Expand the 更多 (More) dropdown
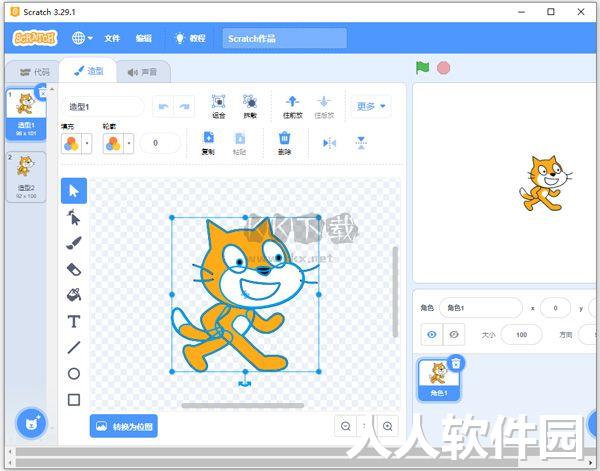600x471 pixels. coord(371,106)
